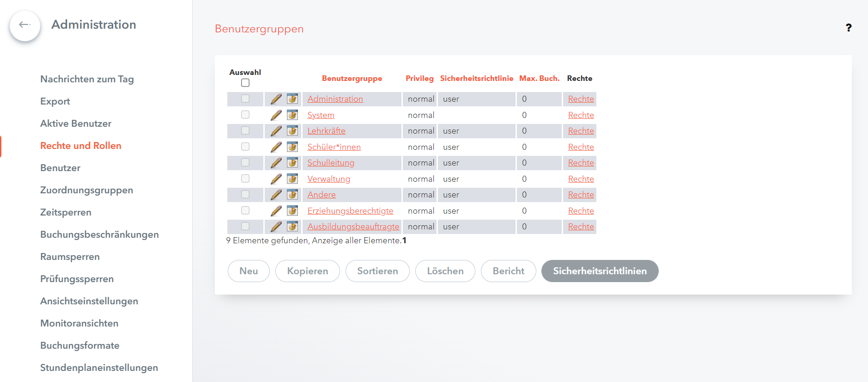Go back using the arrow button
The height and width of the screenshot is (382, 868).
coord(25,25)
